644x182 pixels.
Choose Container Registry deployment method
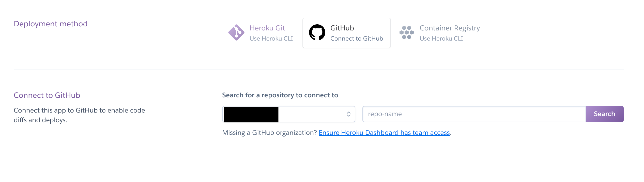pos(440,33)
